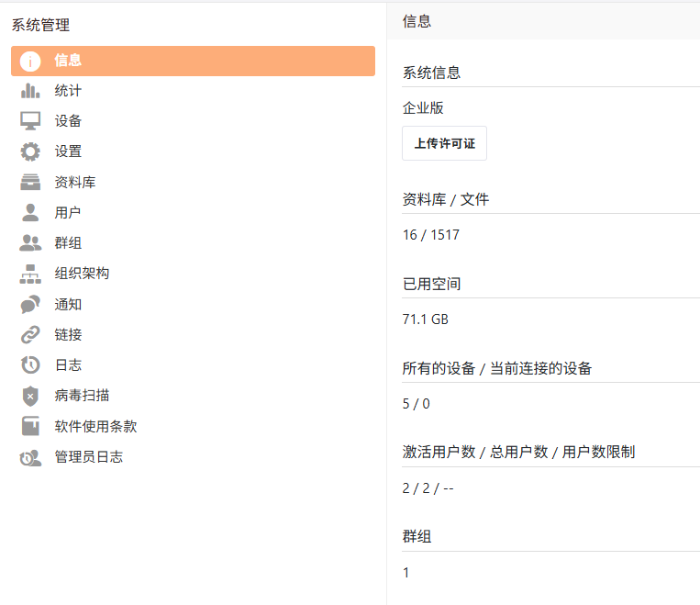Click the chain link icon for 链接

coord(30,334)
